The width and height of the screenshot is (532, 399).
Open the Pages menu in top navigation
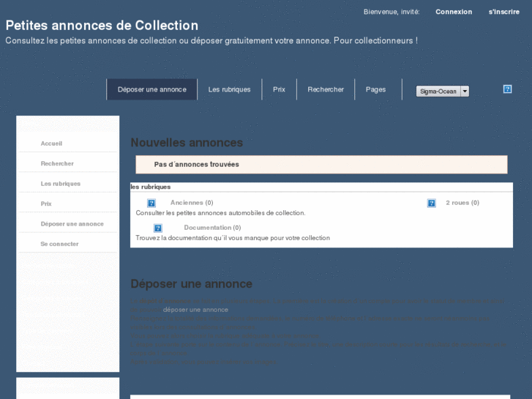(x=375, y=89)
